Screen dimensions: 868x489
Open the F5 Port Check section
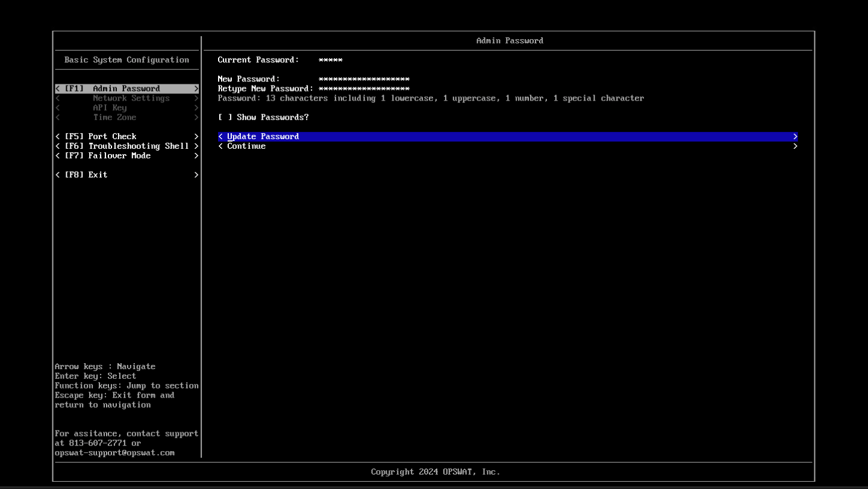click(112, 137)
